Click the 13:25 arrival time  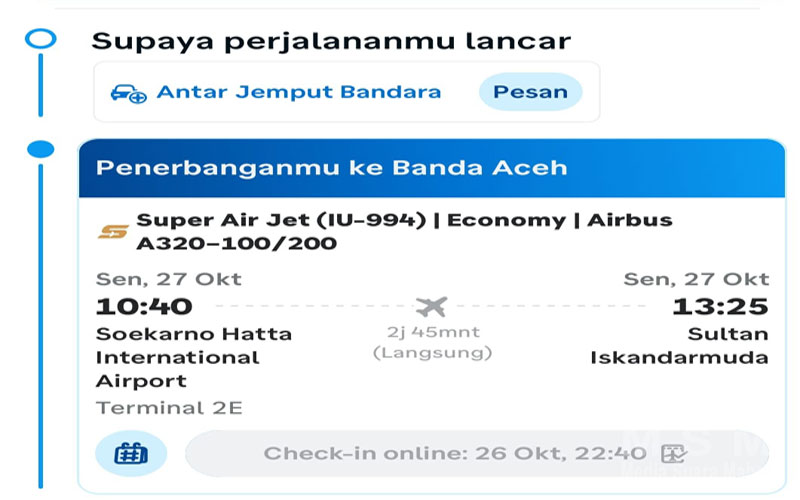point(719,306)
